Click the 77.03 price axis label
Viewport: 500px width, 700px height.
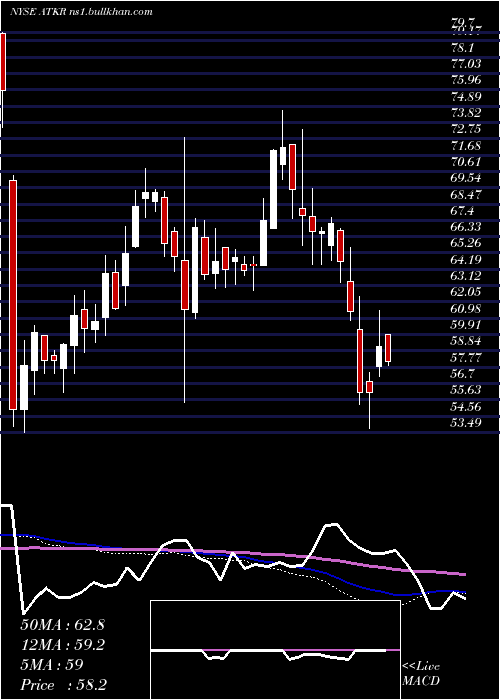click(467, 64)
